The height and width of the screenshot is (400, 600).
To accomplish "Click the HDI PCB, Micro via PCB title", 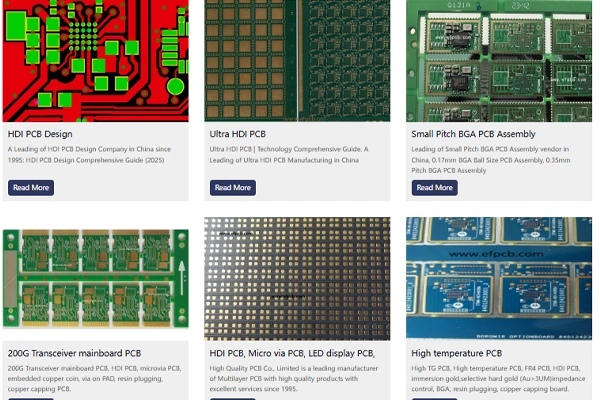I will click(292, 353).
